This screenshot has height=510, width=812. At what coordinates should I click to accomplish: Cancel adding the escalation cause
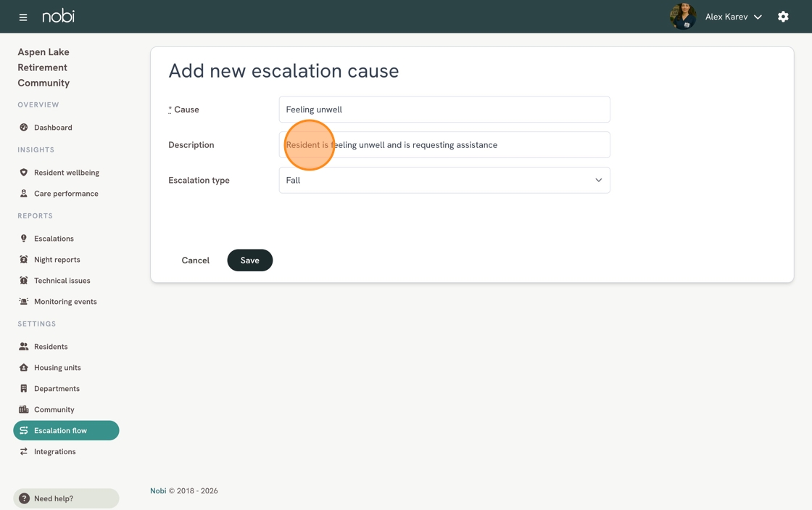click(x=195, y=260)
